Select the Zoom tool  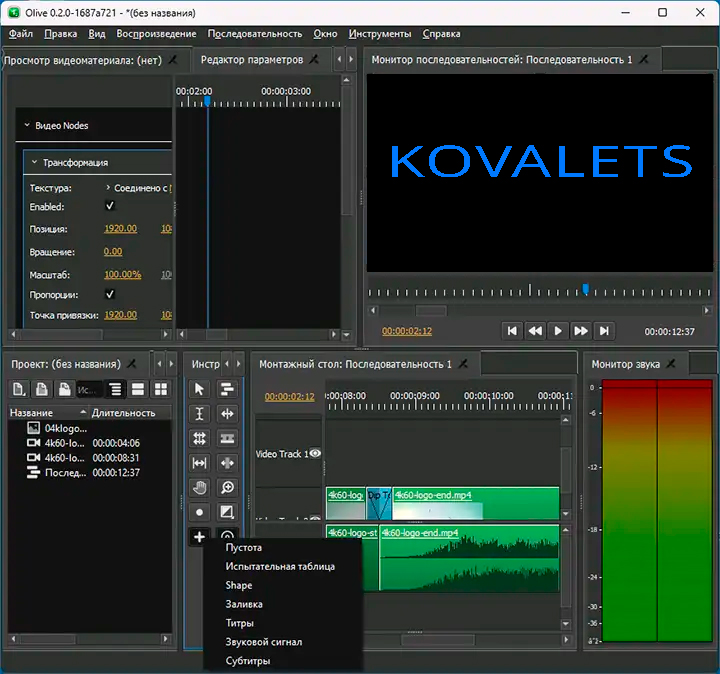227,488
